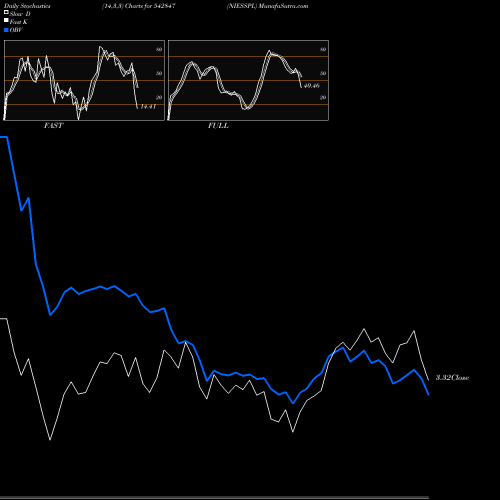
Task: Click the 'Daily Stochastics' title text
Action: [27, 6]
